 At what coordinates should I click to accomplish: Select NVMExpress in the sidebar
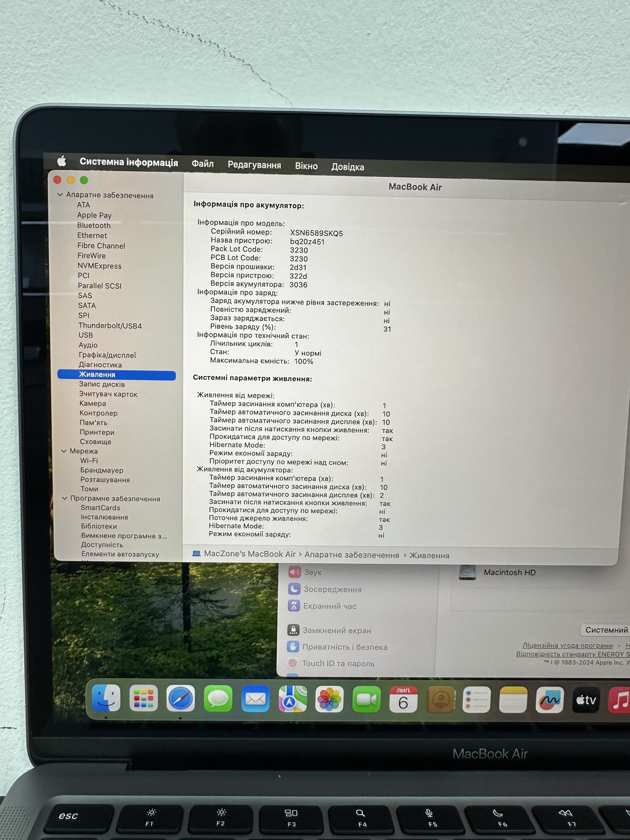[99, 266]
